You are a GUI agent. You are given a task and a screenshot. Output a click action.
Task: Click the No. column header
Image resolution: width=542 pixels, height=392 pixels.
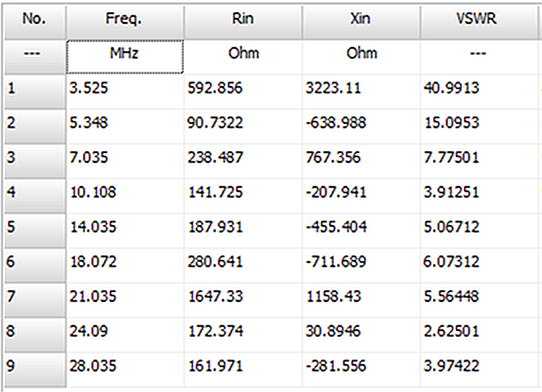pyautogui.click(x=35, y=22)
